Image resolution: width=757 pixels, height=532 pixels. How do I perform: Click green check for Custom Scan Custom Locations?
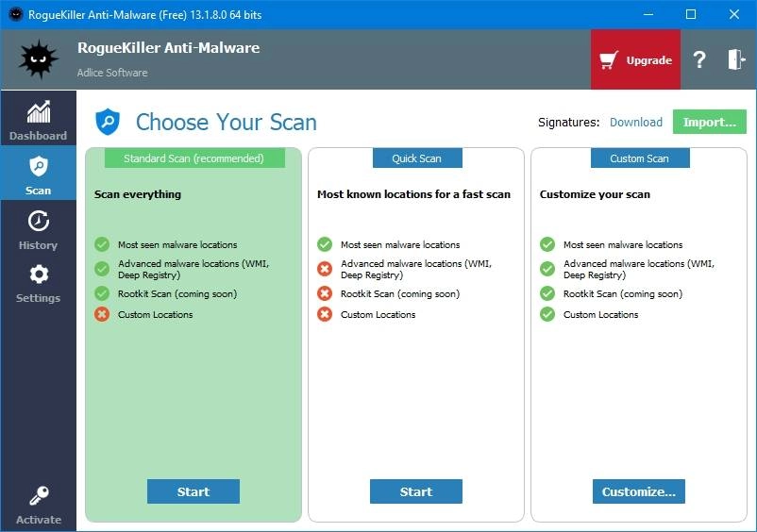547,314
